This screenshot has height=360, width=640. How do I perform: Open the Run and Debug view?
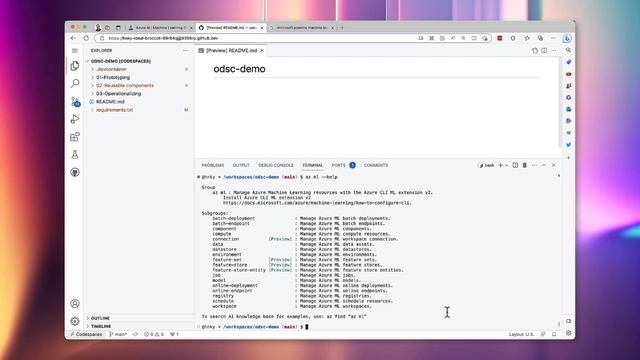click(75, 119)
